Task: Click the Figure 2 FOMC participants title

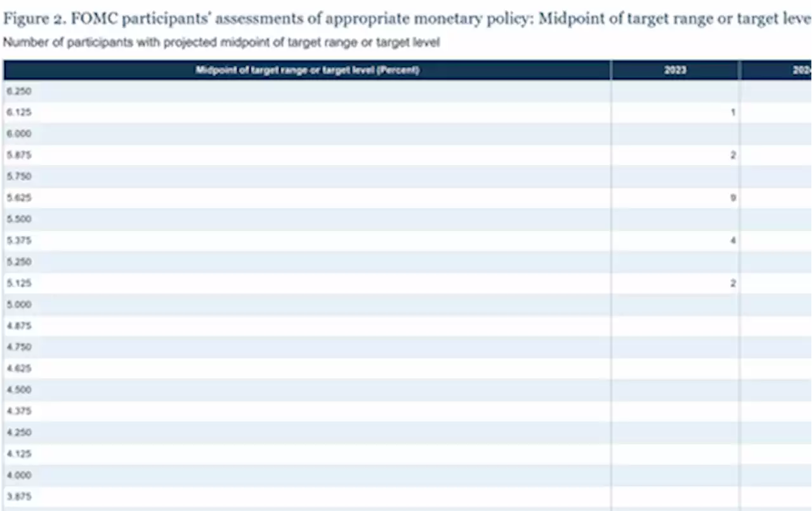Action: [x=407, y=18]
